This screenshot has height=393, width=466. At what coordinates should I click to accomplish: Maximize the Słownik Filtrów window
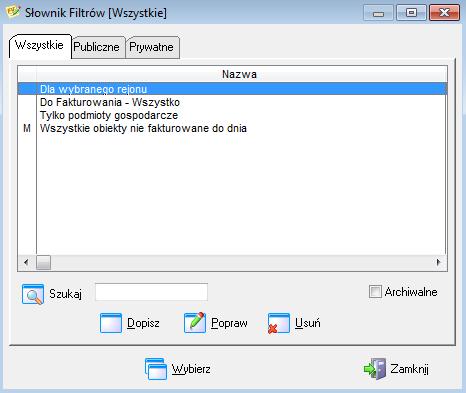click(x=411, y=13)
